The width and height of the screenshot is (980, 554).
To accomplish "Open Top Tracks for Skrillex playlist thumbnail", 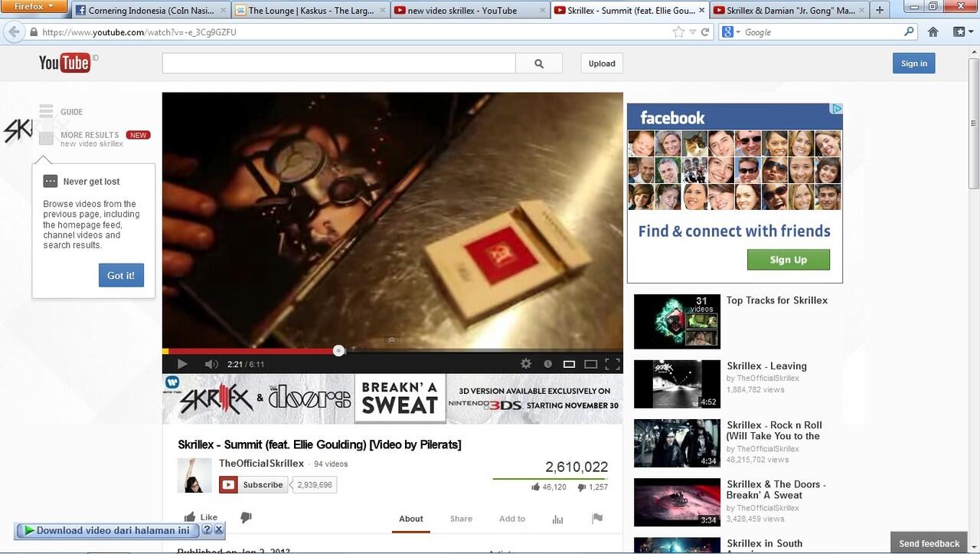I will 677,321.
